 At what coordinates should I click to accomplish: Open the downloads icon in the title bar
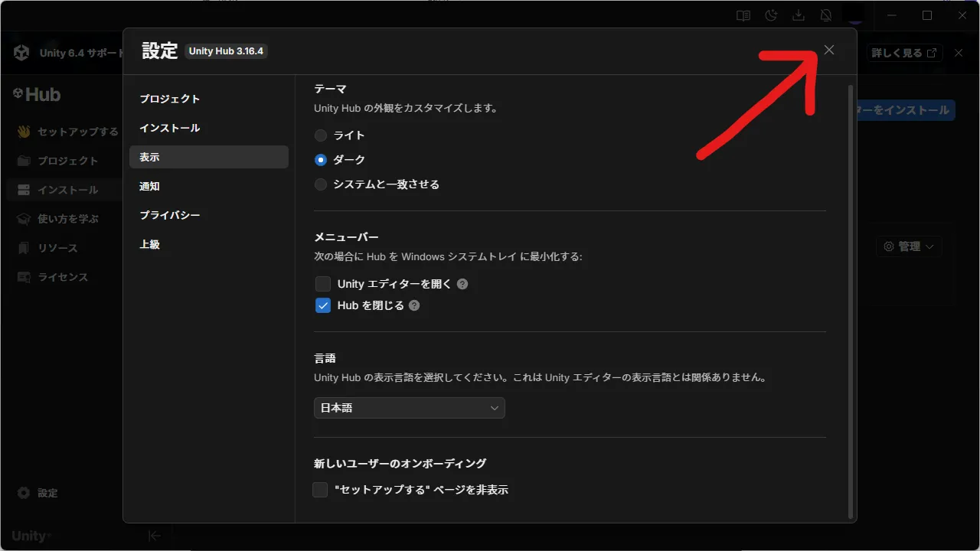[x=799, y=15]
